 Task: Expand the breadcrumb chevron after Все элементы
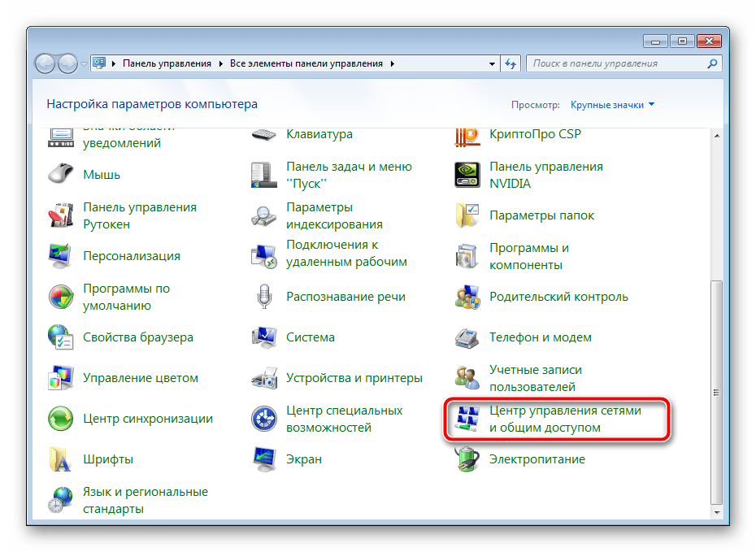click(391, 63)
